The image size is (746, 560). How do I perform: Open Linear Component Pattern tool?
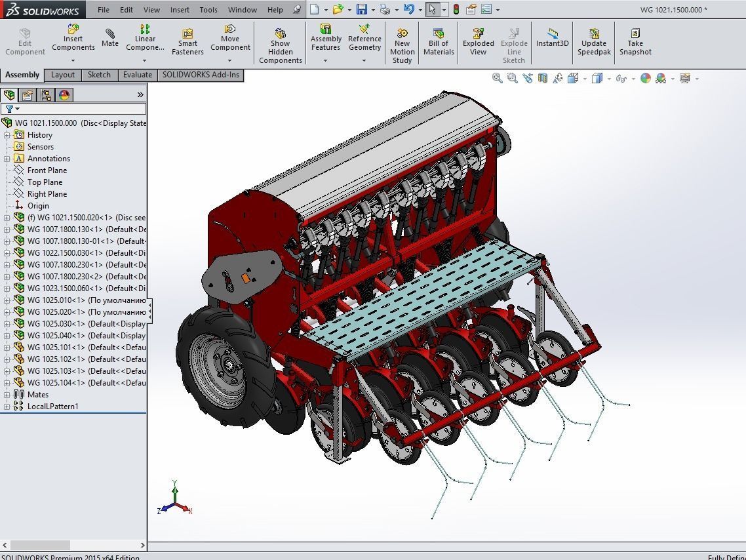click(x=145, y=37)
